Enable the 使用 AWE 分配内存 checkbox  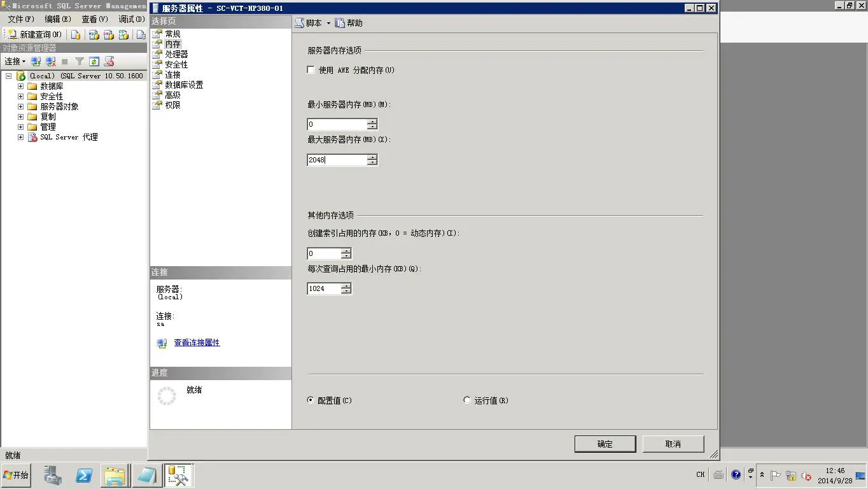point(311,70)
